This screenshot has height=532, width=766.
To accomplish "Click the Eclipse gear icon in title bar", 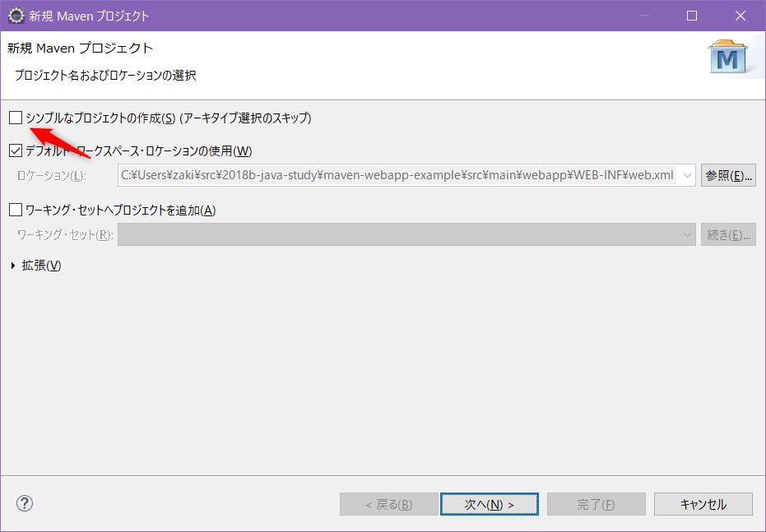I will point(16,16).
